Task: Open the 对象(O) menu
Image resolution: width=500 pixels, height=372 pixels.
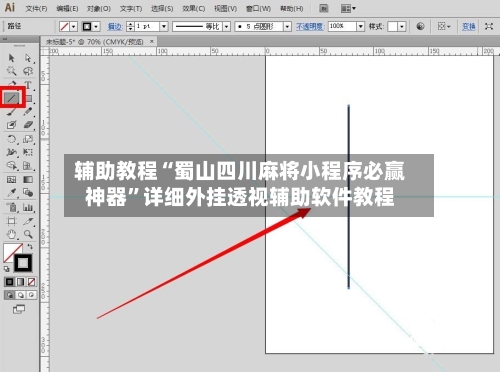Action: pos(99,9)
